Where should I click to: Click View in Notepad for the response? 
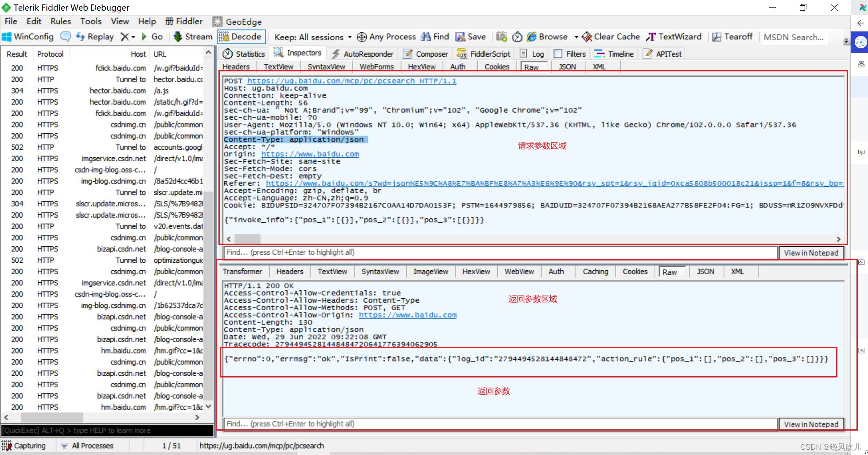[811, 424]
